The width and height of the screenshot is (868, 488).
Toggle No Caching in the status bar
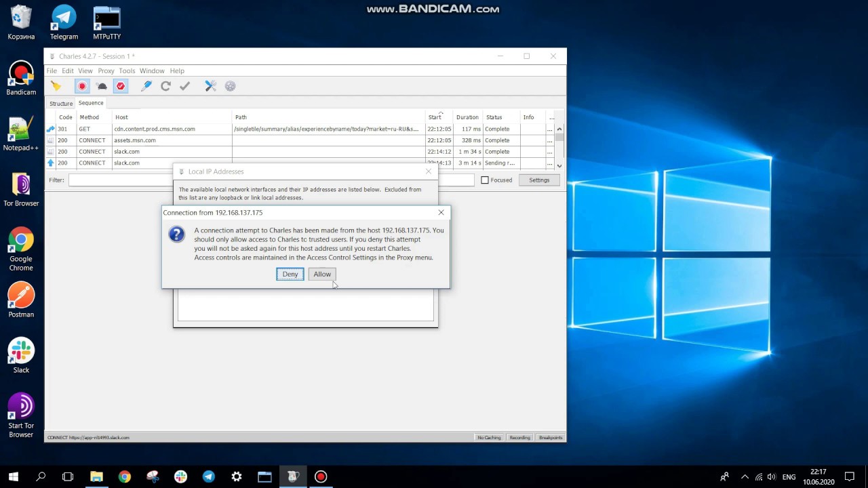click(x=489, y=438)
